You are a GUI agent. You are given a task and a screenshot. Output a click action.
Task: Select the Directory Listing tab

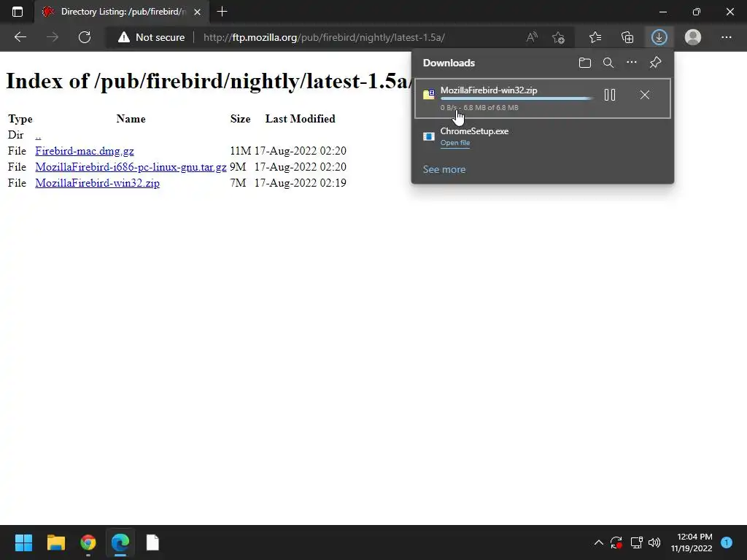(122, 12)
